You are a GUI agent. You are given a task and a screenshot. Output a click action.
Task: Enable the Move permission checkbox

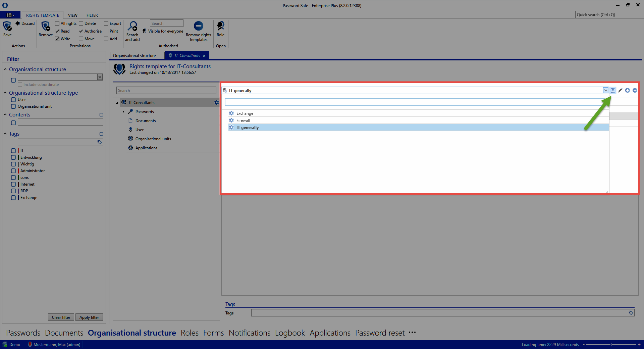(x=81, y=39)
